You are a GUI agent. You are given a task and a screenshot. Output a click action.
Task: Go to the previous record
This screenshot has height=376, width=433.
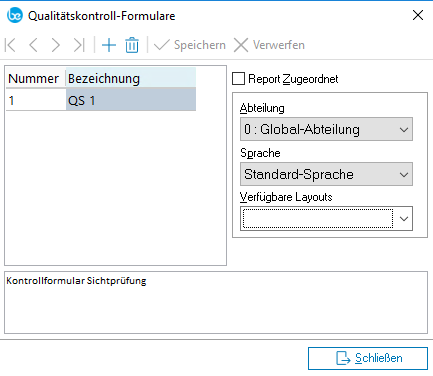(33, 45)
